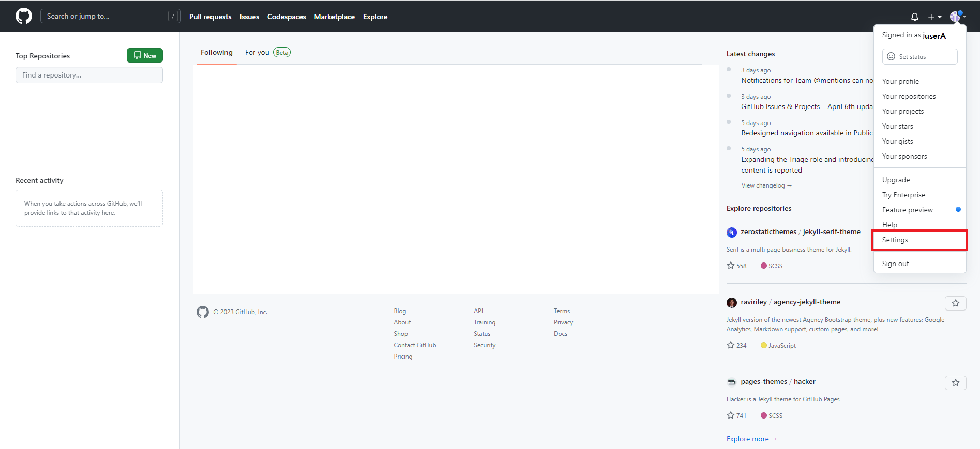Viewport: 980px width, 449px height.
Task: Open Issues in header
Action: 249,17
